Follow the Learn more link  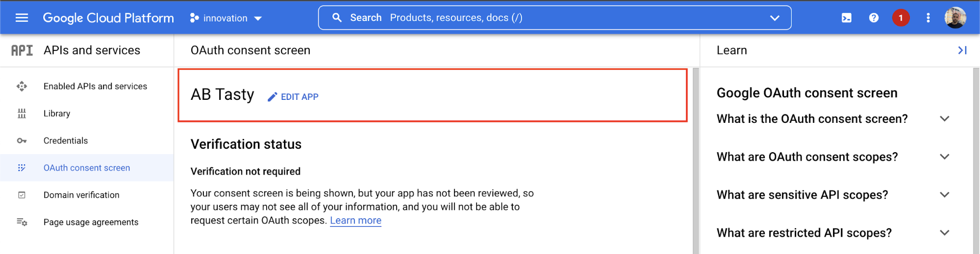pyautogui.click(x=355, y=221)
